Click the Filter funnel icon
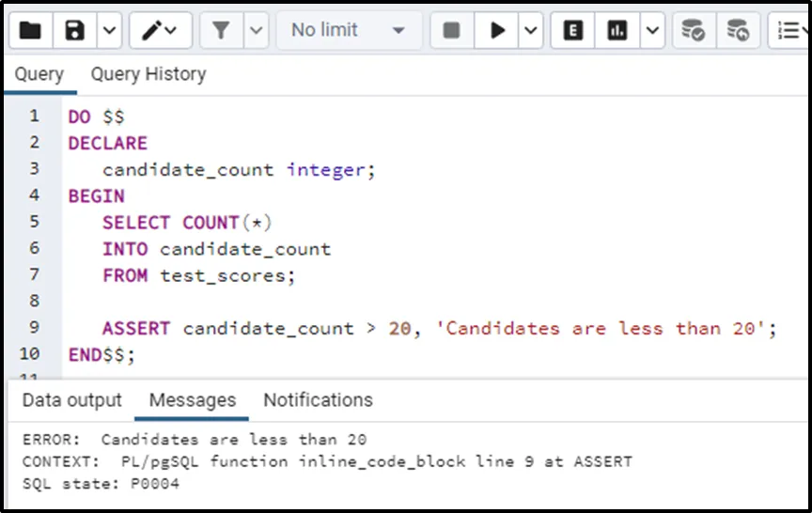This screenshot has width=812, height=513. 222,31
